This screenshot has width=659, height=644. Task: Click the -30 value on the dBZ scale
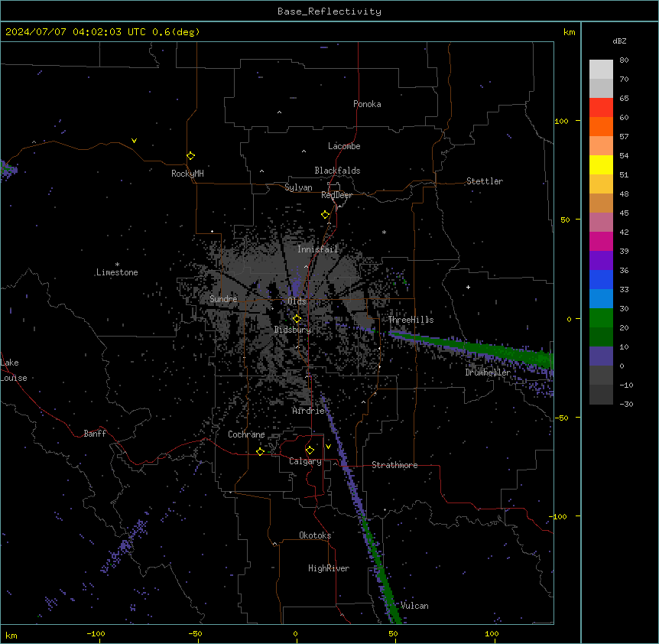626,404
